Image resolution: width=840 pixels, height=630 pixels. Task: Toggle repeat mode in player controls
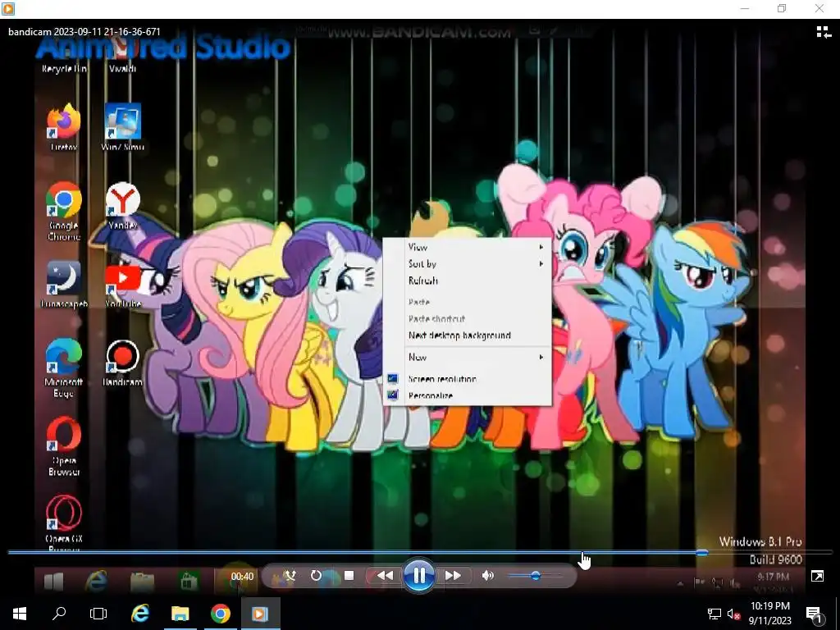tap(316, 575)
